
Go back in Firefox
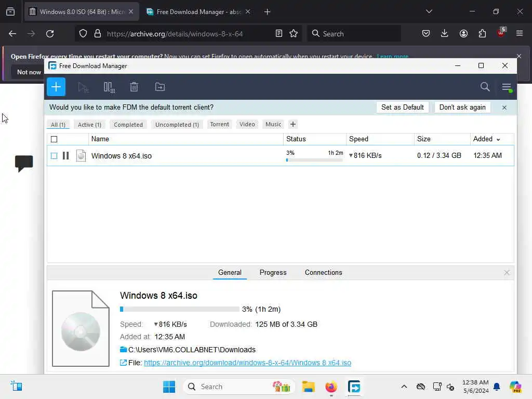pos(12,34)
